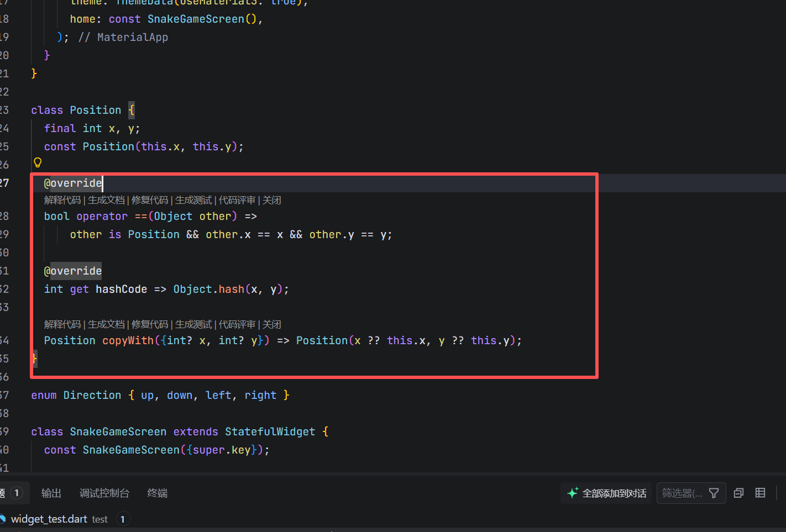786x532 pixels.
Task: Click 生成测试 above the operator == method
Action: [193, 200]
